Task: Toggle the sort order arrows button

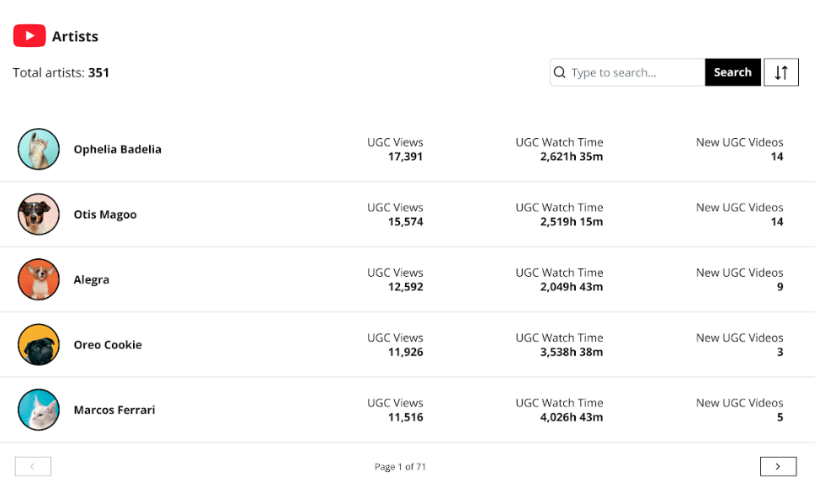Action: (x=780, y=72)
